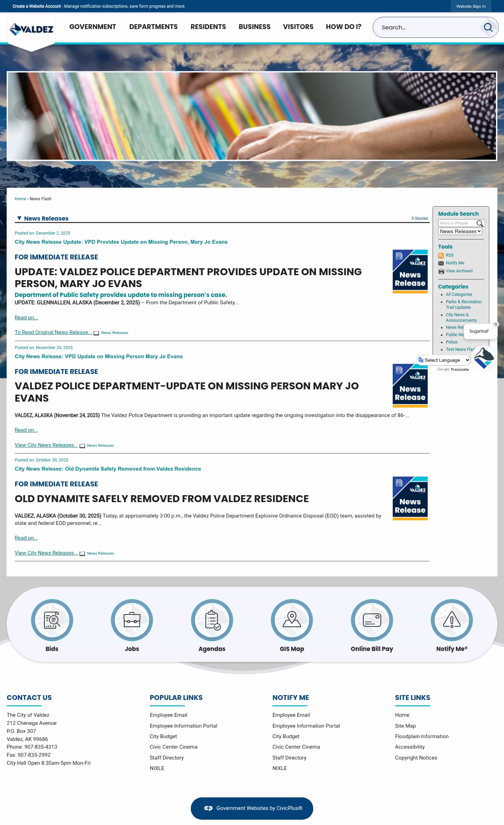504x825 pixels.
Task: Click category icon beside To Read Original News Release
Action: pos(96,333)
